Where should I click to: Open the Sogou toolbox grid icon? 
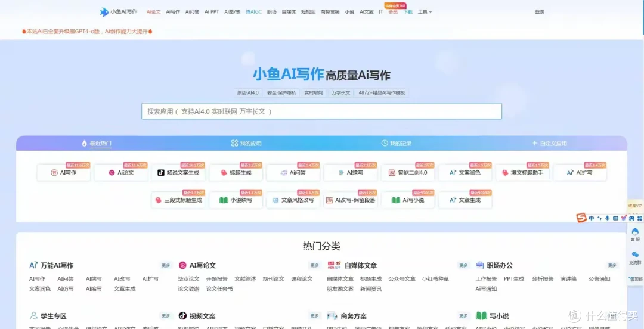(639, 218)
